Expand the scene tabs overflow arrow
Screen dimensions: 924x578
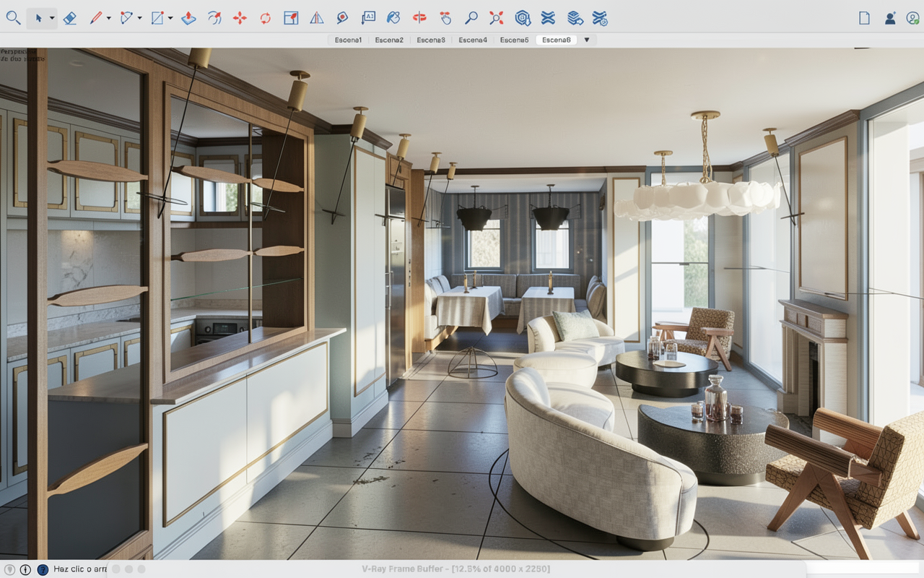587,40
